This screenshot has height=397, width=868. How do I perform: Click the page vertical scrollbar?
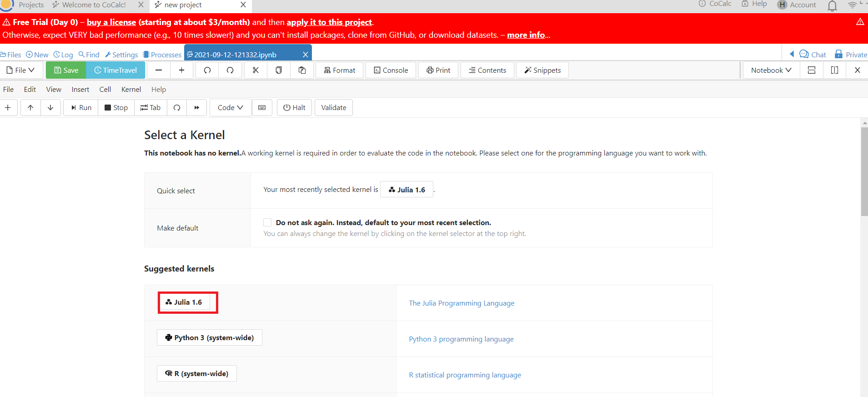tap(864, 171)
